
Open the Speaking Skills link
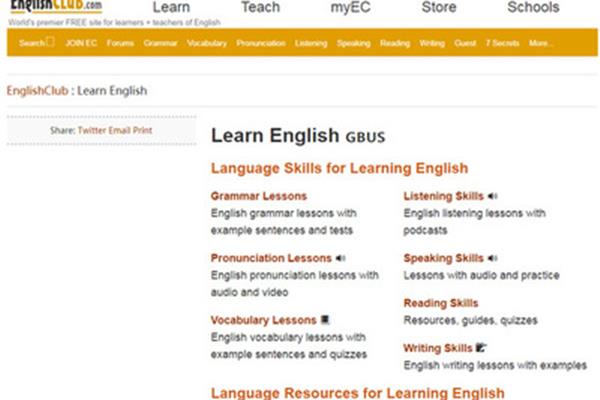[x=444, y=258]
